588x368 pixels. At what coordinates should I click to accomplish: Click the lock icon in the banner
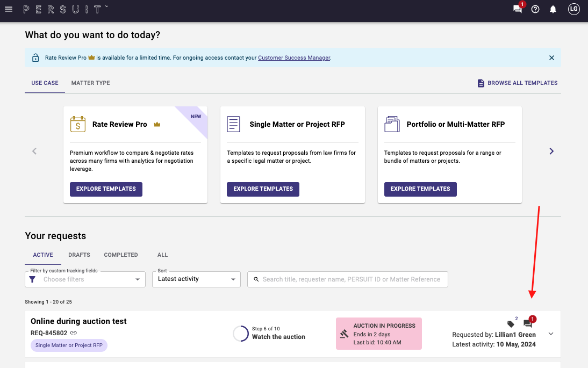(x=35, y=57)
